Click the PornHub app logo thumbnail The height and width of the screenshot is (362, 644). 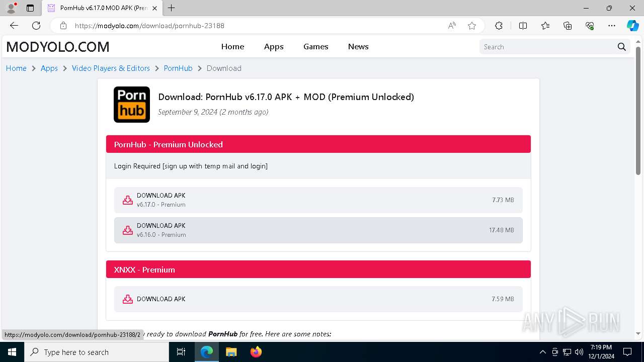click(132, 105)
